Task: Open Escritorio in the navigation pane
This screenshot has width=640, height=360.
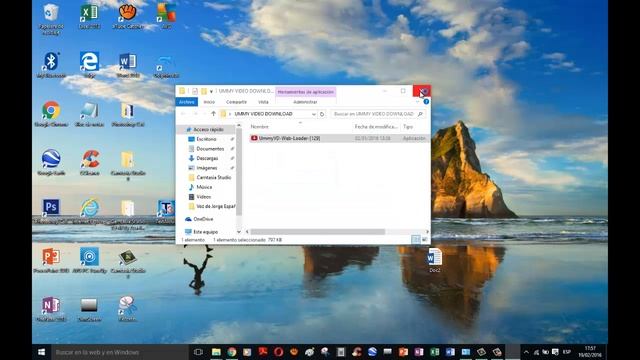Action: [207, 139]
